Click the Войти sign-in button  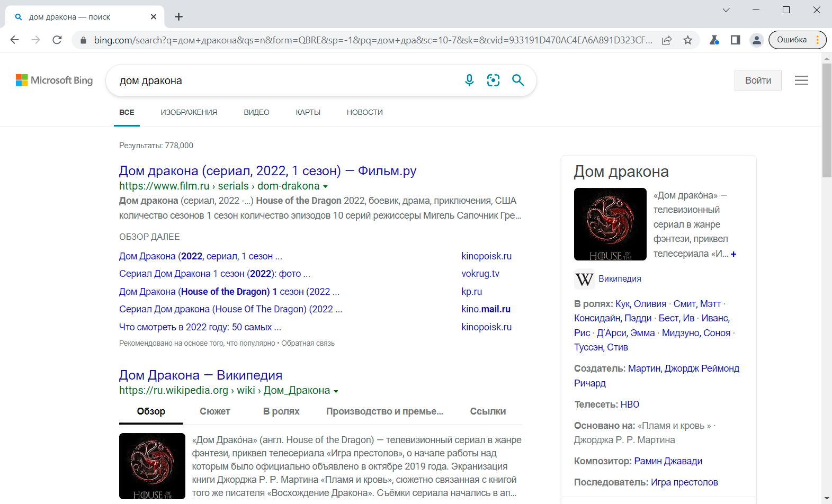coord(758,80)
